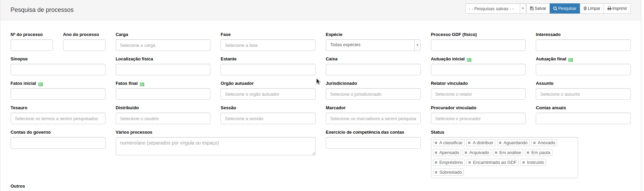The image size is (644, 191).
Task: Clear the form with Limpar
Action: [592, 8]
